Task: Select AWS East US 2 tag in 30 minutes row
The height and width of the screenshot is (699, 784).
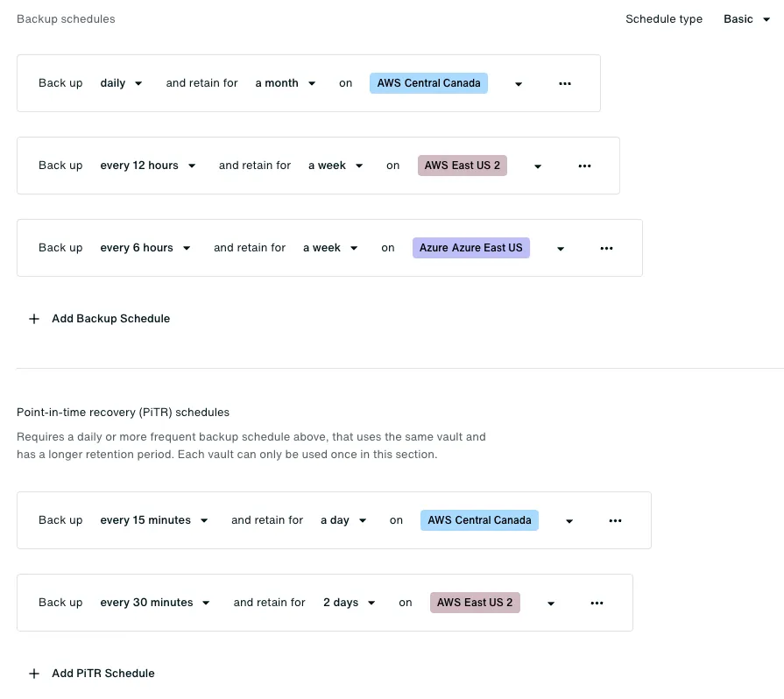Action: click(x=475, y=603)
